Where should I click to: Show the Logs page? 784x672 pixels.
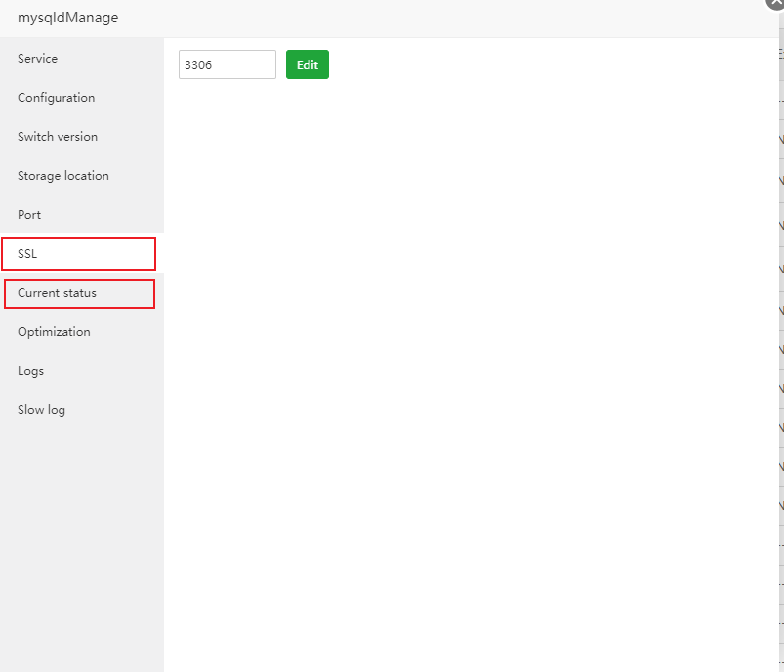(x=30, y=371)
